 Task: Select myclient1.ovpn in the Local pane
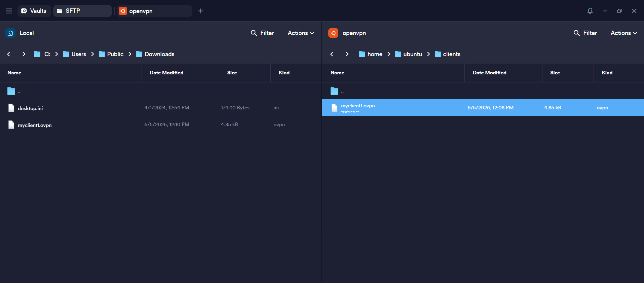(x=161, y=125)
